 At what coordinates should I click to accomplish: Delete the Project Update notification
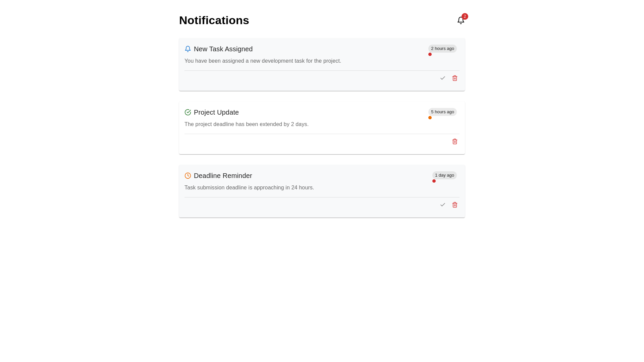point(454,141)
